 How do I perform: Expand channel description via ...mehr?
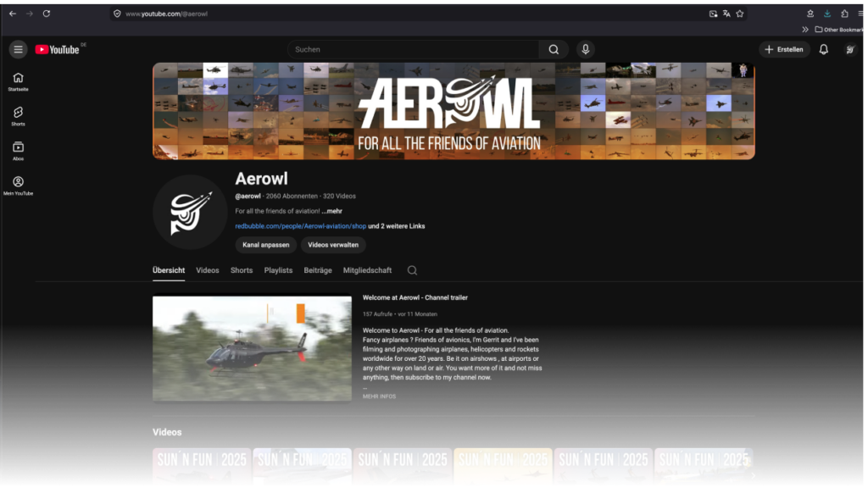(332, 211)
